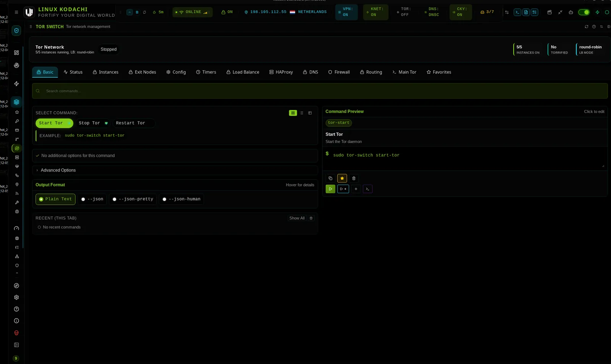This screenshot has height=364, width=611.
Task: Open the radar icon in the sidebar
Action: (x=16, y=65)
